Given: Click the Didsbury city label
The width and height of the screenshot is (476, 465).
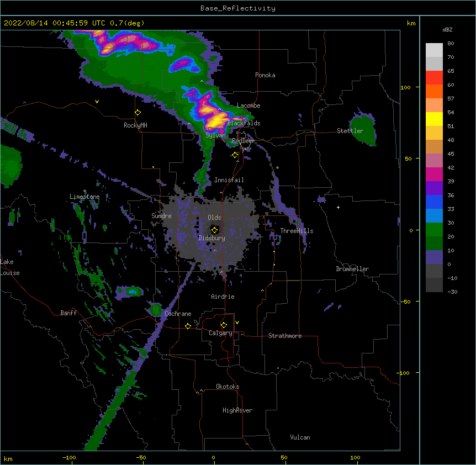Looking at the screenshot, I should point(211,238).
